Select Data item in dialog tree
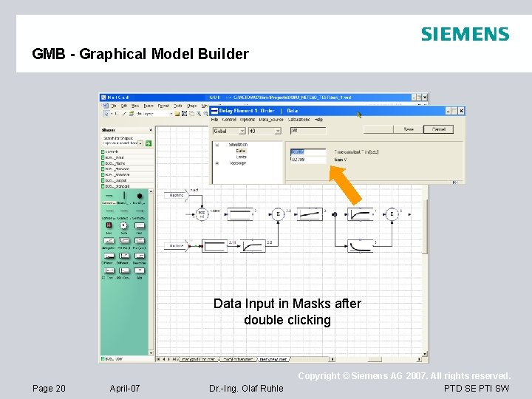The width and height of the screenshot is (532, 399). pyautogui.click(x=241, y=151)
